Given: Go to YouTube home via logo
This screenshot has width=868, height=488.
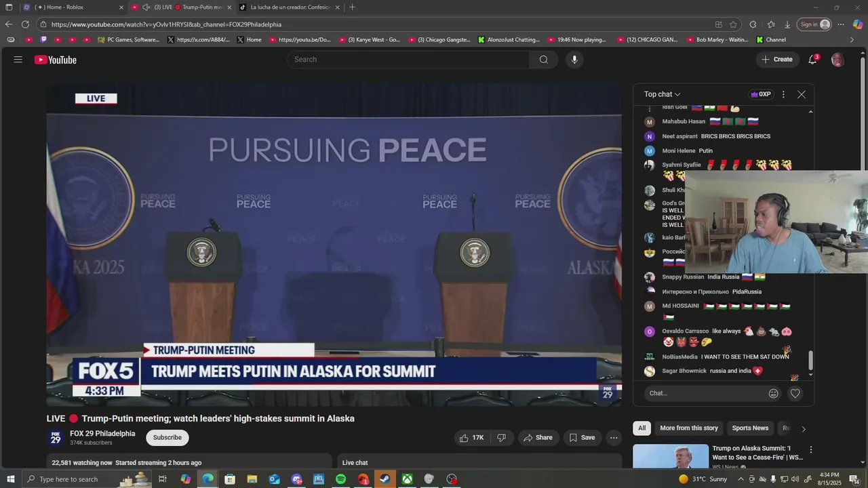Looking at the screenshot, I should (56, 60).
